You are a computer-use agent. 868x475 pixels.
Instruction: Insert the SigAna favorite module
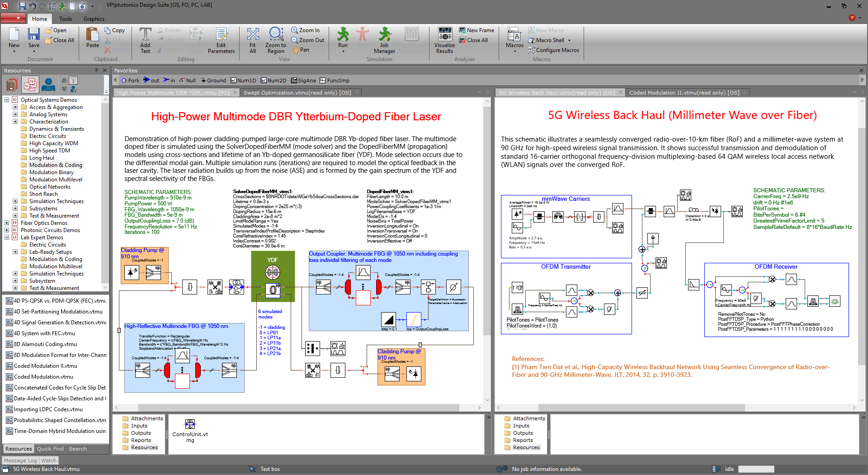click(303, 81)
